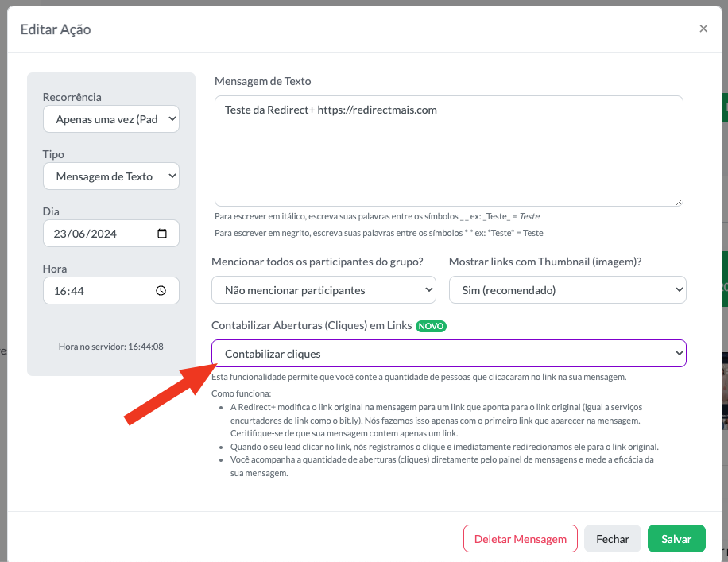This screenshot has height=562, width=728.
Task: Click the Editar Ação dialog title
Action: tap(56, 29)
